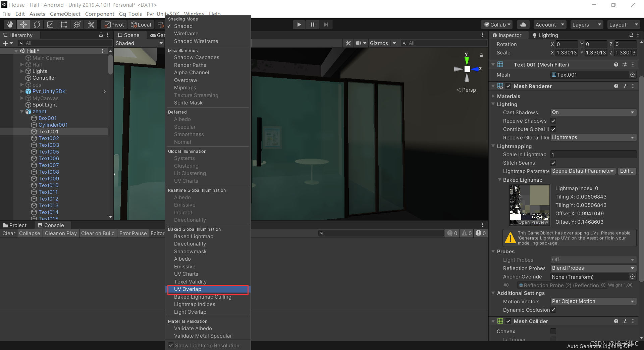Toggle Error Pause button
This screenshot has height=350, width=644.
pos(133,233)
